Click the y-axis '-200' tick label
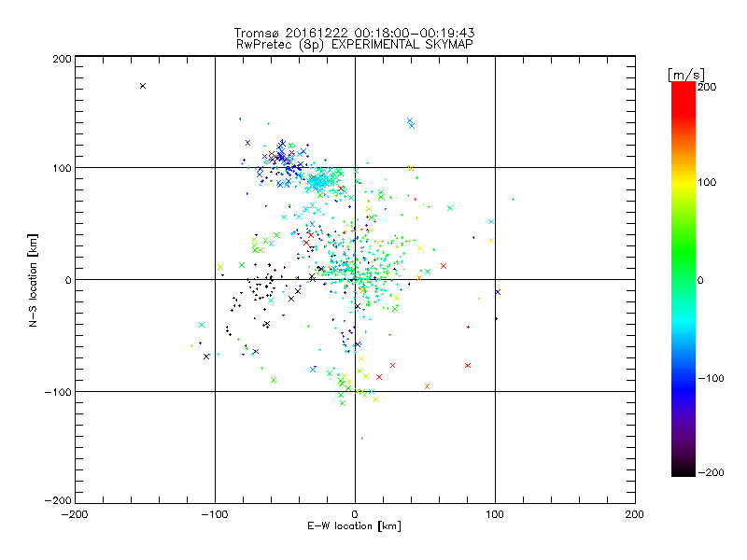 click(x=58, y=500)
